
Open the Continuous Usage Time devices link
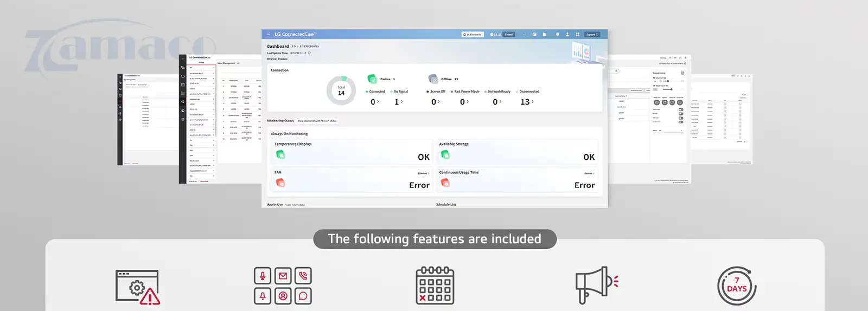[x=589, y=173]
